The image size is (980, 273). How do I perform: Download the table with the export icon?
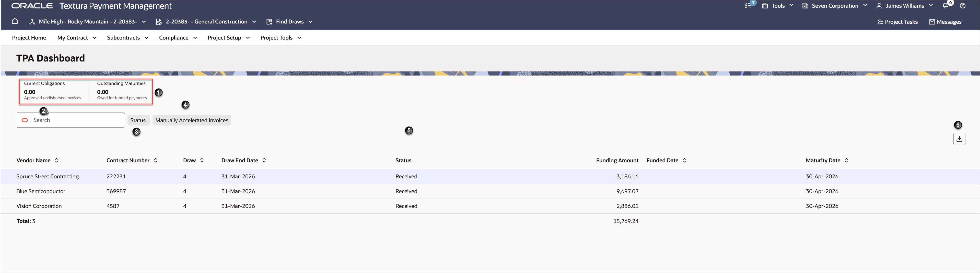tap(959, 139)
